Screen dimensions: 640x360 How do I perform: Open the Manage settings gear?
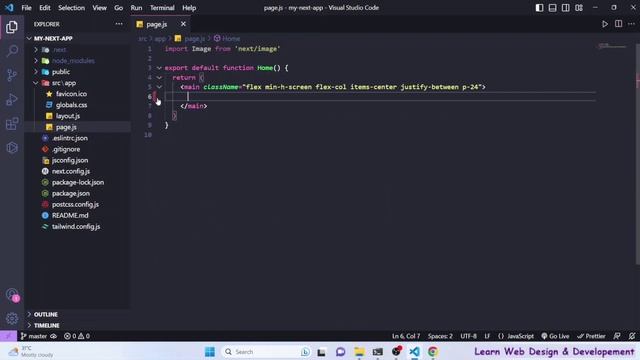point(12,318)
